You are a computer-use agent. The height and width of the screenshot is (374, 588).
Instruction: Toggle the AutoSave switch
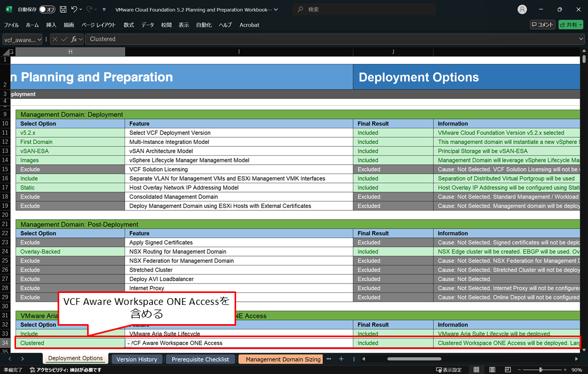coord(47,9)
